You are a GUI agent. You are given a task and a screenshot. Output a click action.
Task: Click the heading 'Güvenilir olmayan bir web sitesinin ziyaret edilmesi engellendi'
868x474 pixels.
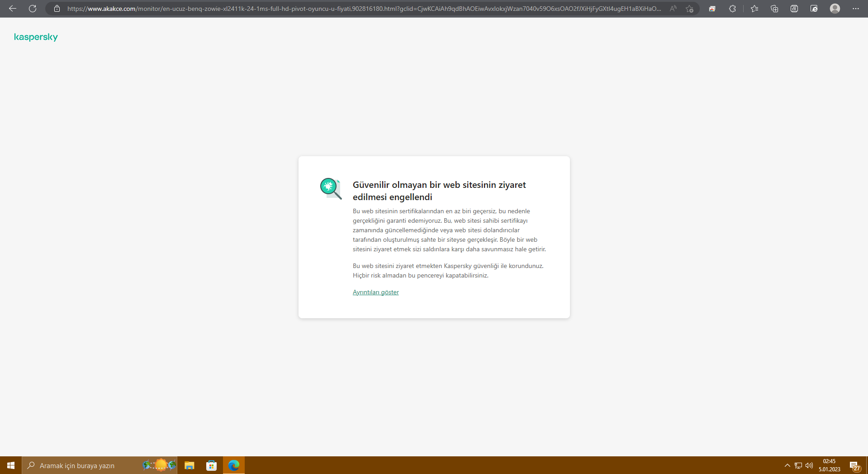(439, 191)
